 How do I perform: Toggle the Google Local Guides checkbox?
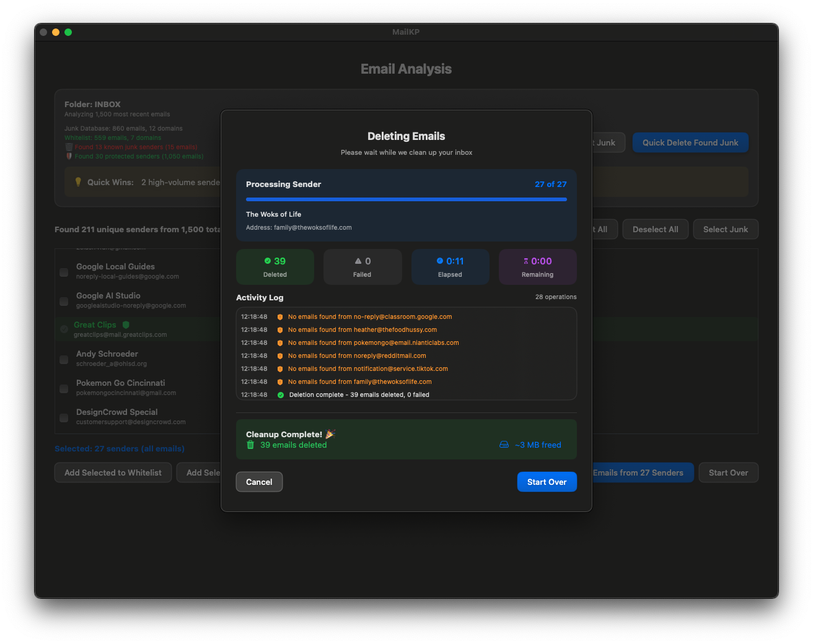point(64,272)
